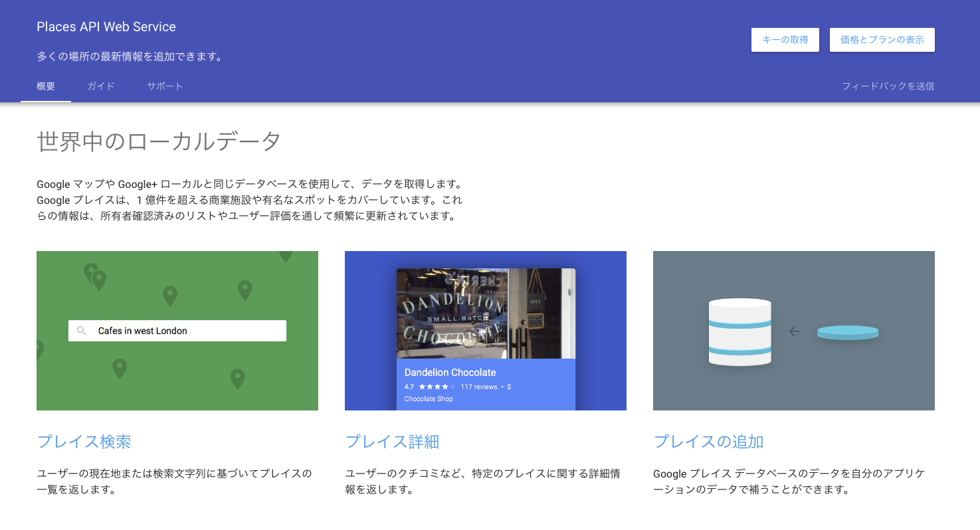Click the Cafes in west London search field
This screenshot has height=530, width=980.
tap(177, 331)
